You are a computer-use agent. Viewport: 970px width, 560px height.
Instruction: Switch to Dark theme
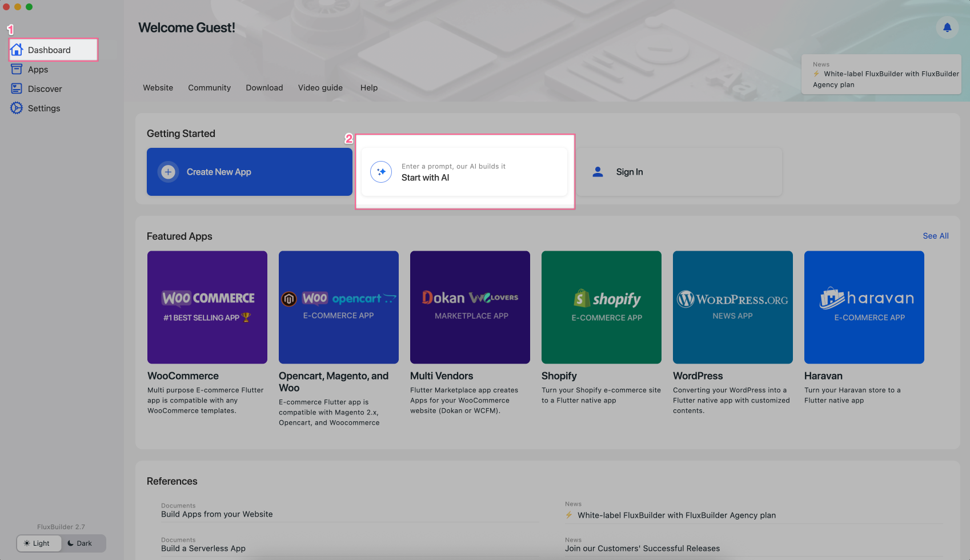click(83, 543)
